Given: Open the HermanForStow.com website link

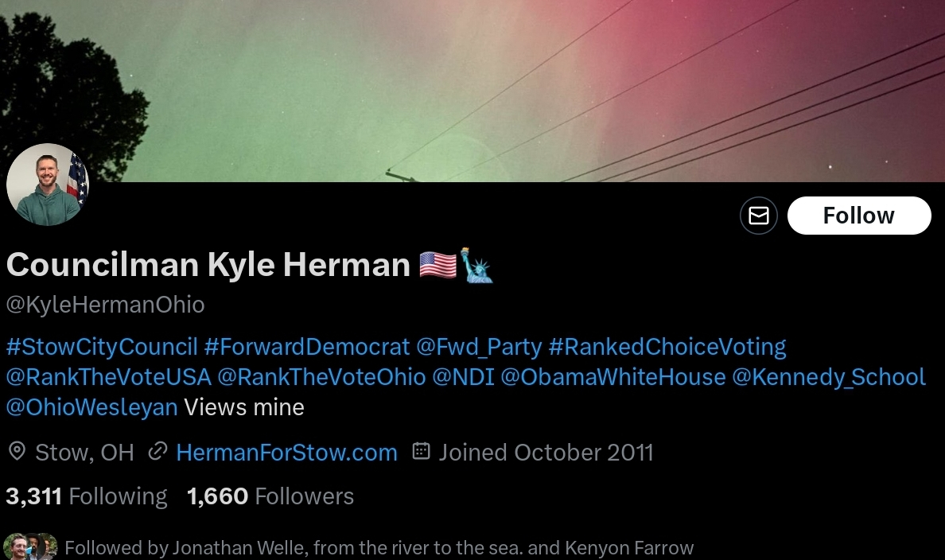Looking at the screenshot, I should 286,453.
